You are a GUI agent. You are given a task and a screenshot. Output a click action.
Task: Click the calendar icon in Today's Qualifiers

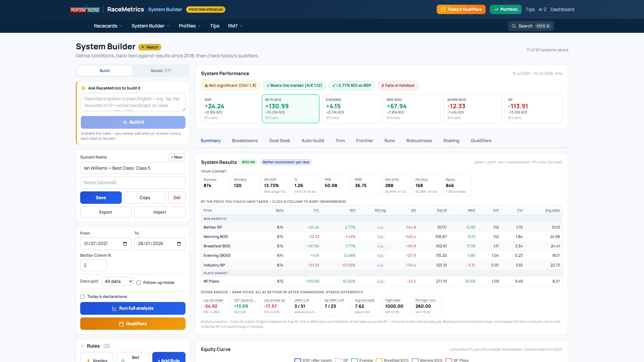point(443,10)
